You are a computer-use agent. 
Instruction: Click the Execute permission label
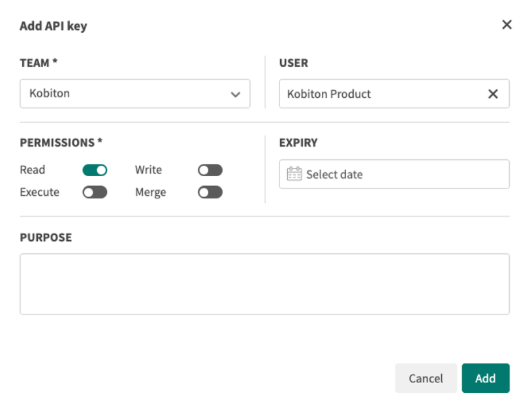point(39,192)
